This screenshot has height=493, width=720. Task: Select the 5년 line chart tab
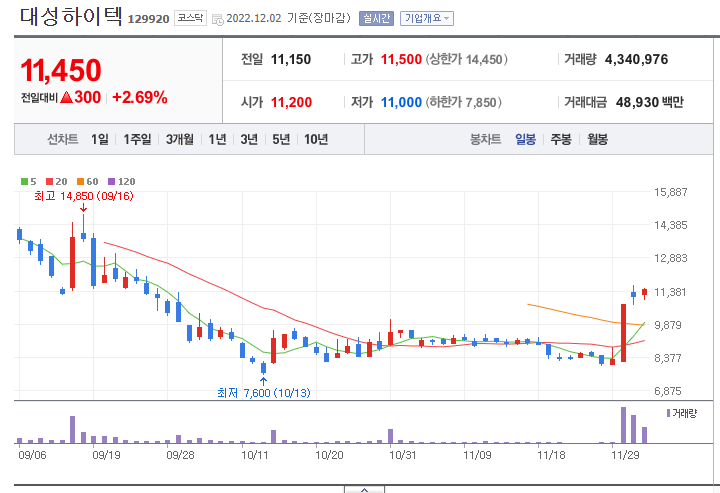click(x=281, y=139)
